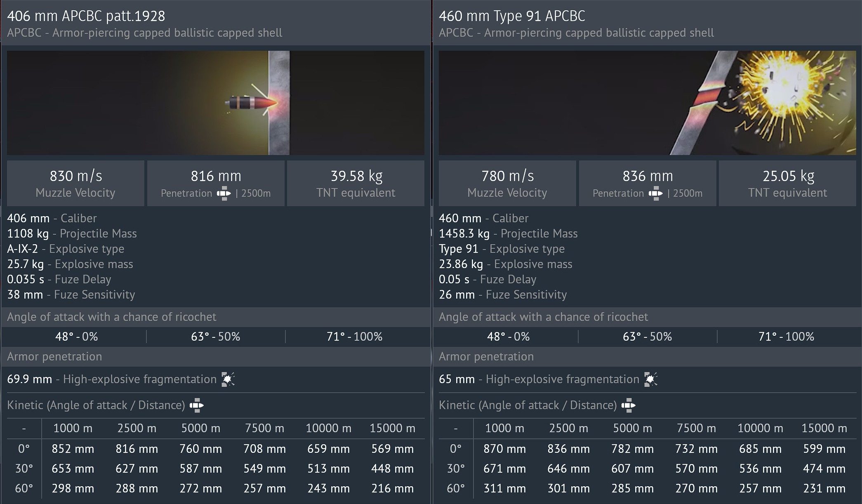Click the fragmentation icon next to 69.9 mm
The image size is (862, 504).
(x=228, y=379)
